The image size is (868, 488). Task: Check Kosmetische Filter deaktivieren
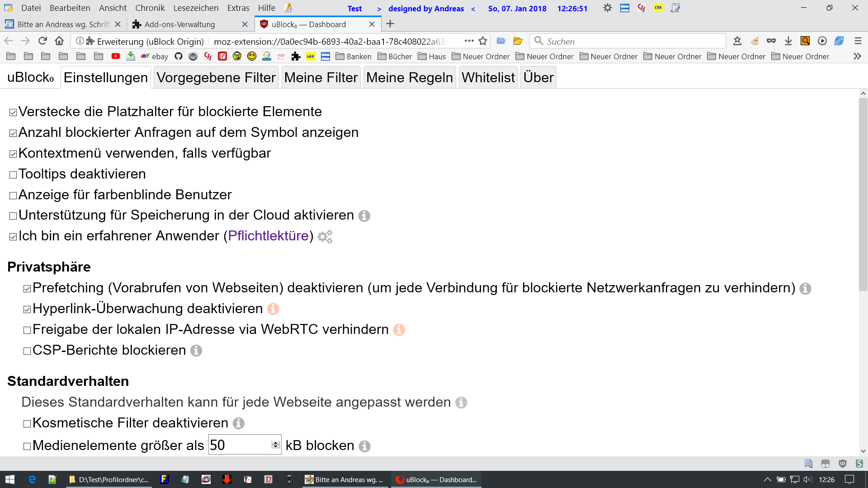pos(27,424)
